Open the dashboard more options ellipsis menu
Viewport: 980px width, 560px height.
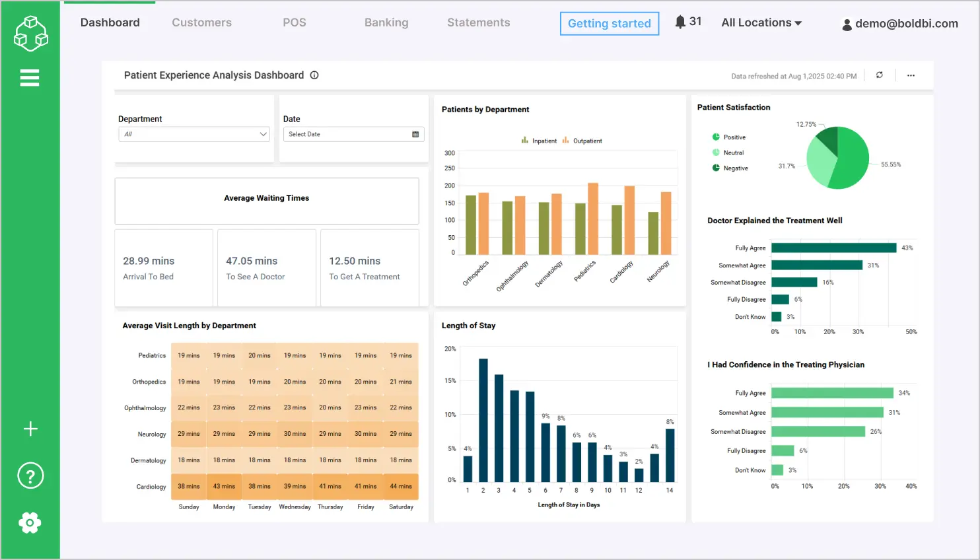pos(911,75)
